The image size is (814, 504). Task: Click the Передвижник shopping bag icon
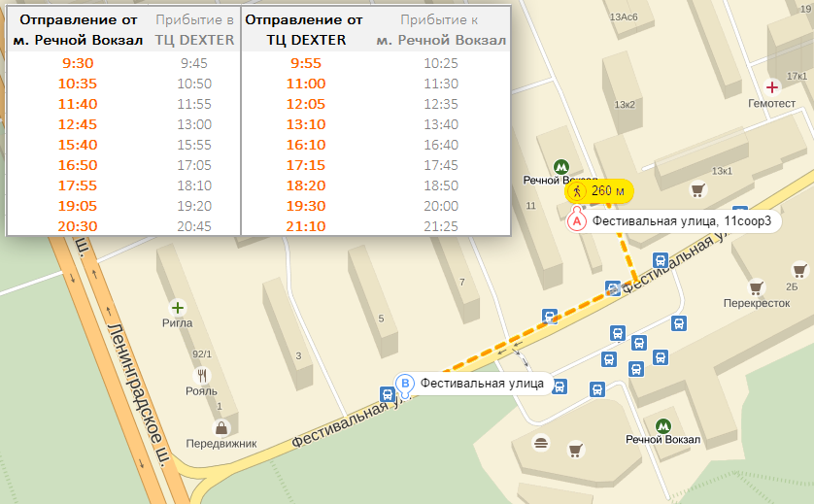tap(221, 427)
